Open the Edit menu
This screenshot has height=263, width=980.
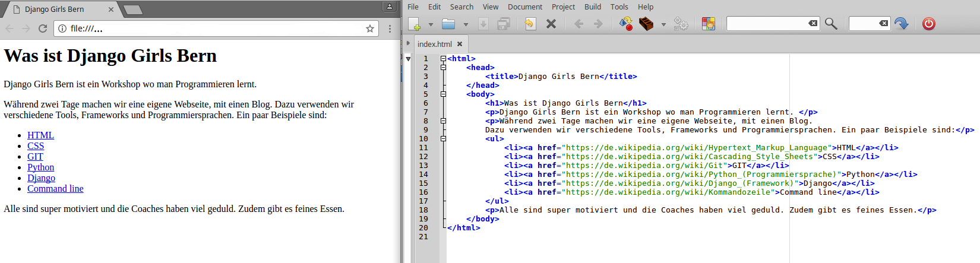[x=435, y=7]
